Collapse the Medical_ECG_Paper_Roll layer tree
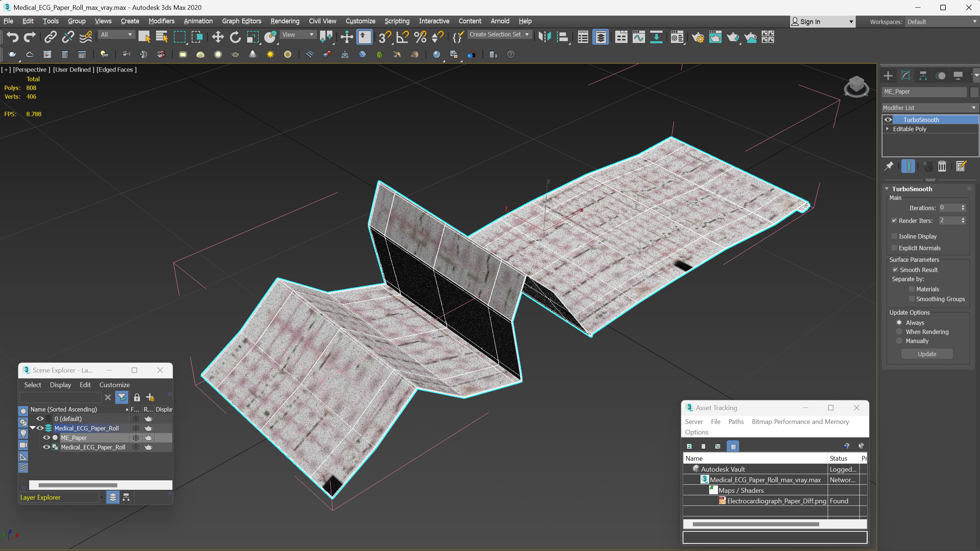Image resolution: width=980 pixels, height=551 pixels. (x=33, y=428)
